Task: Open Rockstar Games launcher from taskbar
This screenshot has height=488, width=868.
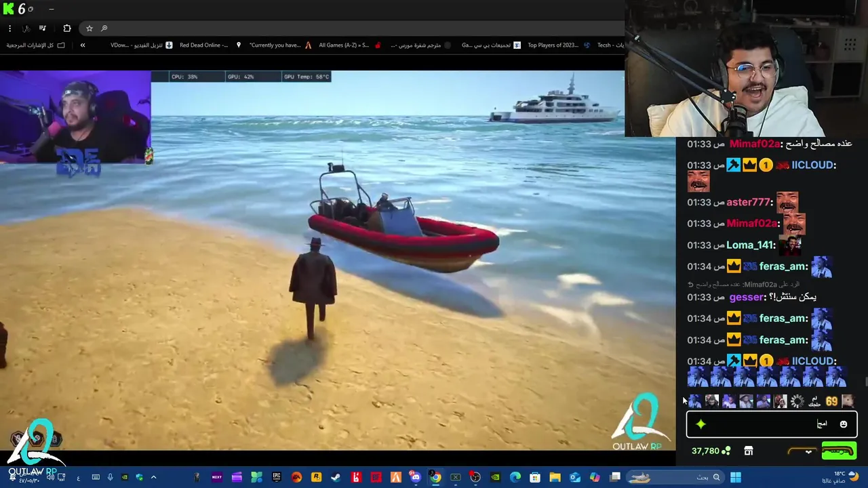Action: tap(316, 477)
